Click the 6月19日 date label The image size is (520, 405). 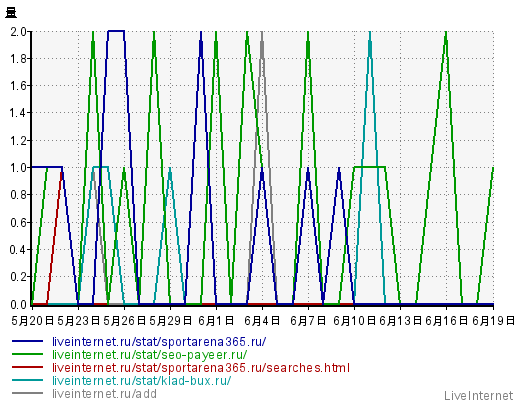click(x=493, y=321)
